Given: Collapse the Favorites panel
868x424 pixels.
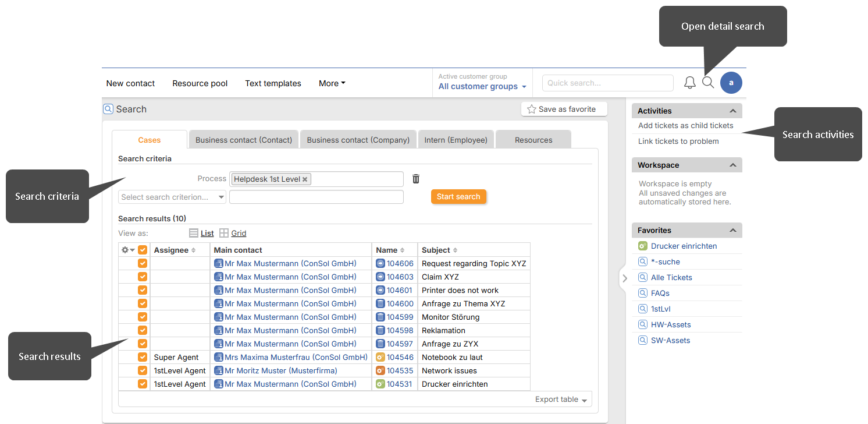Looking at the screenshot, I should tap(733, 230).
